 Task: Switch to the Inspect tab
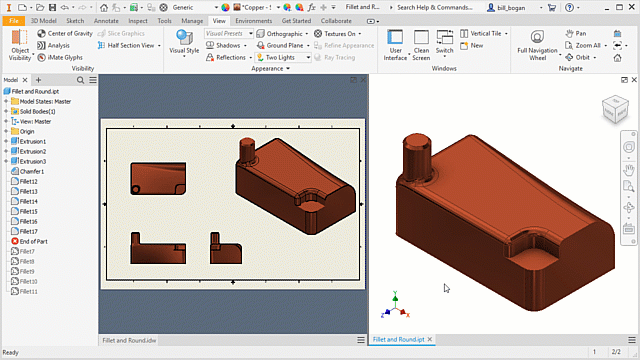click(x=138, y=21)
